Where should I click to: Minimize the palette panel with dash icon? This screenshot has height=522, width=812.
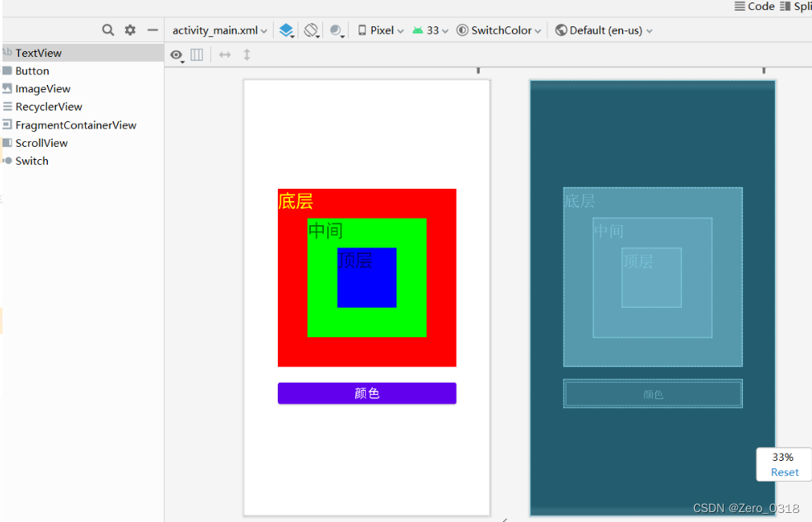(153, 30)
